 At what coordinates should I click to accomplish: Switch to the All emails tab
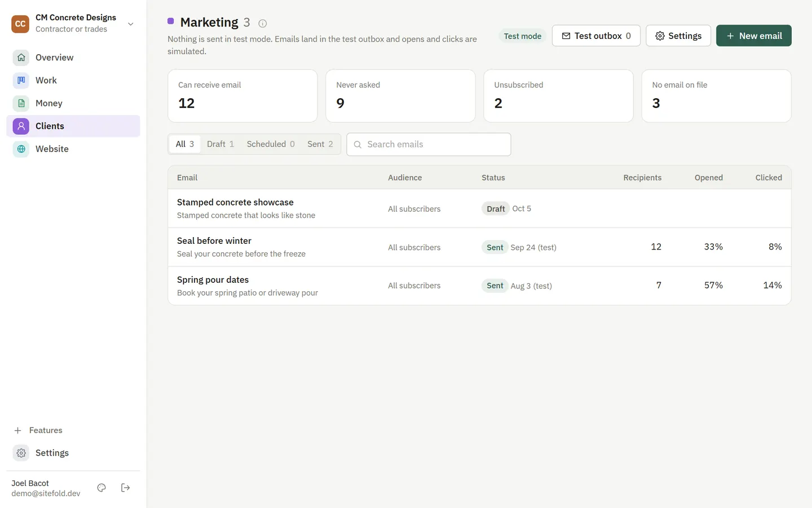184,144
